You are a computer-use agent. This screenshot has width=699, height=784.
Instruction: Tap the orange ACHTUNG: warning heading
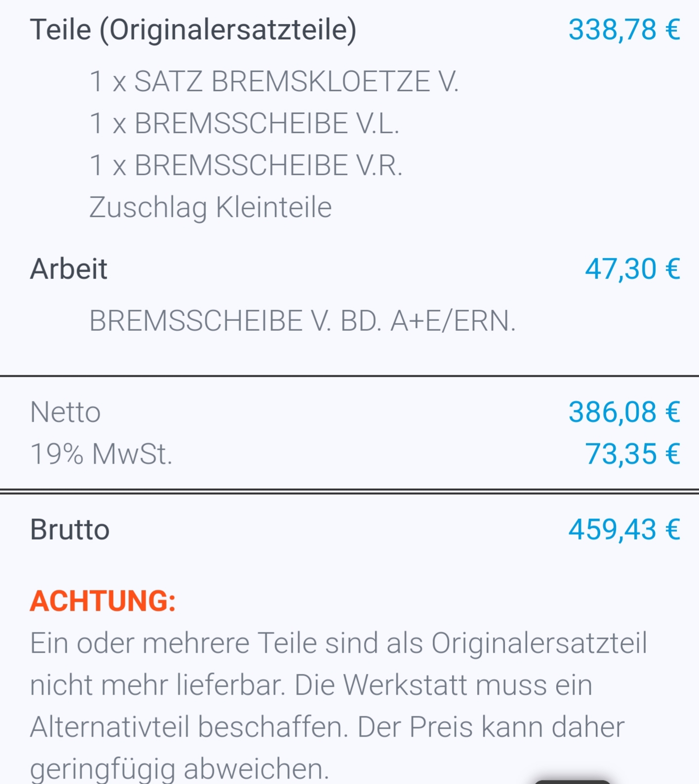[x=103, y=601]
